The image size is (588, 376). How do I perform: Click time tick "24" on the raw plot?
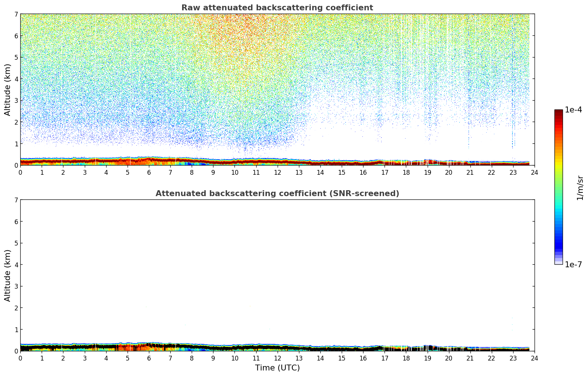535,172
